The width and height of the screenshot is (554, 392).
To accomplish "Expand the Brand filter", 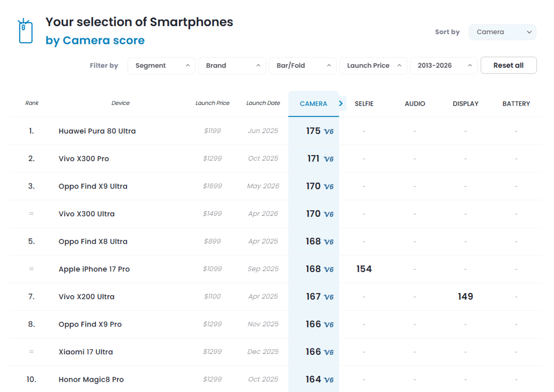I will [232, 66].
